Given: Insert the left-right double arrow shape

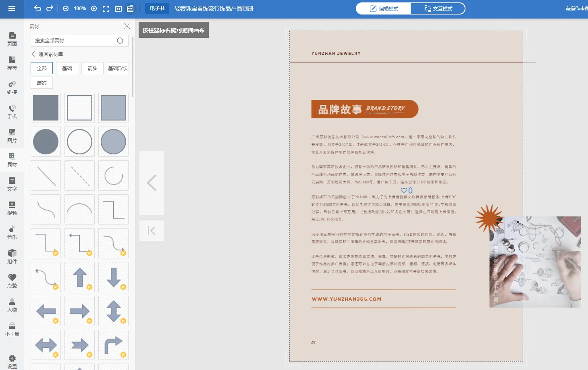Looking at the screenshot, I should 46,345.
